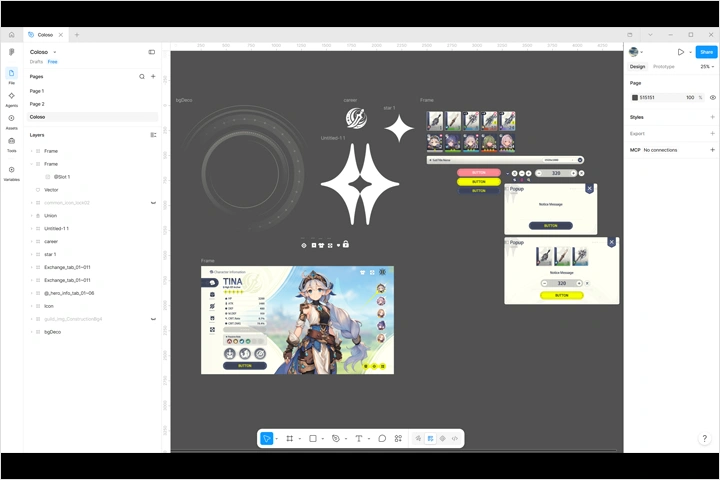Open the Assets panel in sidebar
The width and height of the screenshot is (720, 480).
(x=11, y=121)
